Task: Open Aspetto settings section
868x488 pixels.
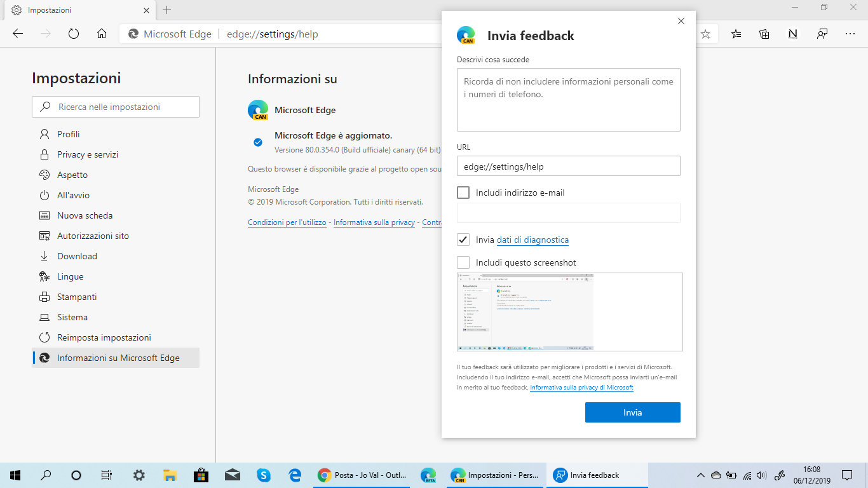Action: (x=116, y=175)
